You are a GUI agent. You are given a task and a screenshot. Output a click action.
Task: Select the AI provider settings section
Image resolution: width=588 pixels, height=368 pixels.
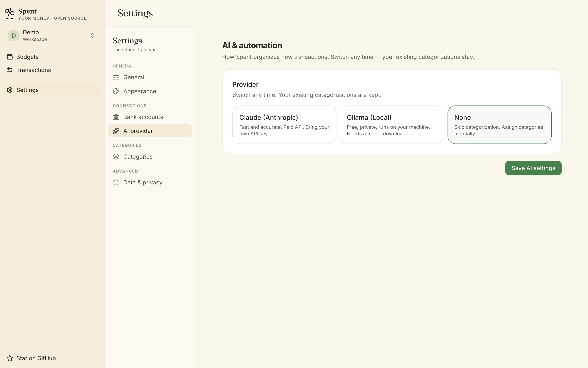pos(150,131)
